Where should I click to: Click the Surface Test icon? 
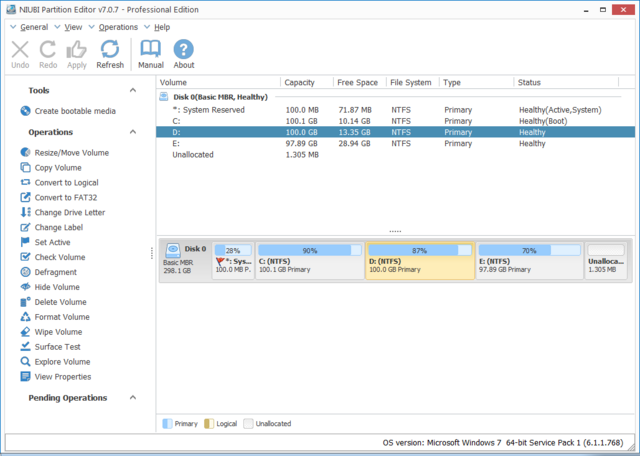click(x=25, y=347)
